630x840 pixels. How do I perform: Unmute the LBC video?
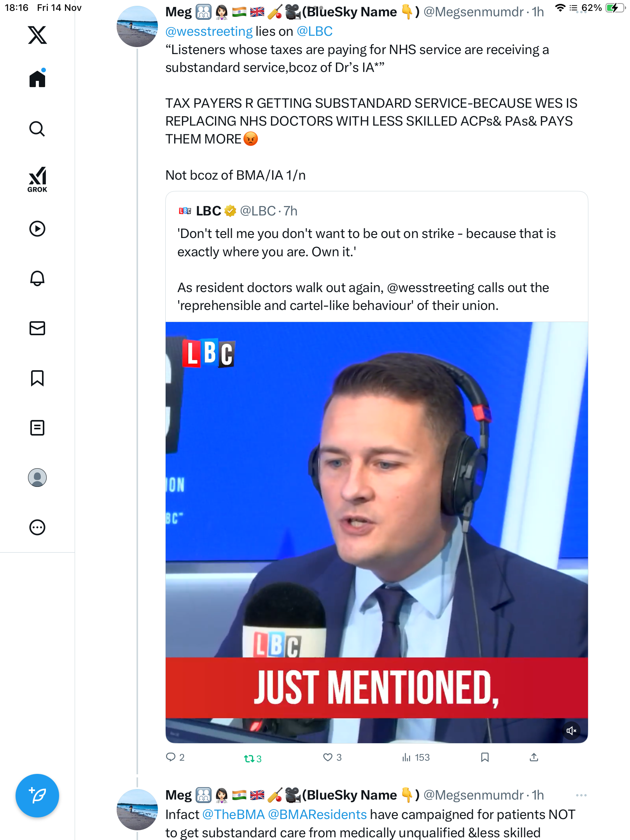click(571, 731)
